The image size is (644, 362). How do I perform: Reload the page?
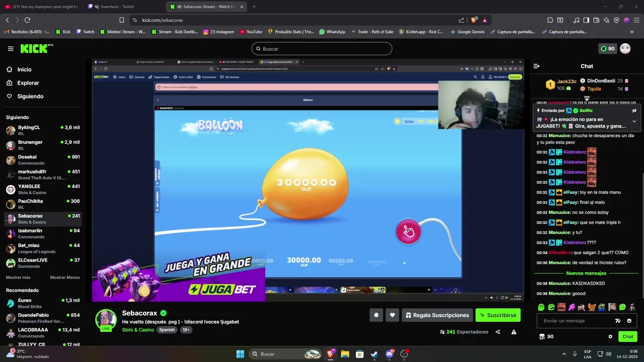27,20
